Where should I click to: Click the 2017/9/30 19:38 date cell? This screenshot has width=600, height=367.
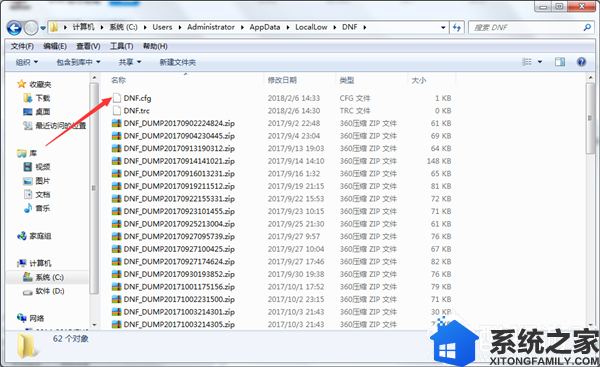[296, 274]
